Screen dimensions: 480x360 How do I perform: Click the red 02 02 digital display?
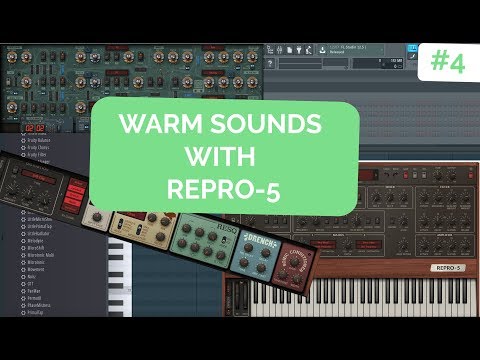(35, 128)
